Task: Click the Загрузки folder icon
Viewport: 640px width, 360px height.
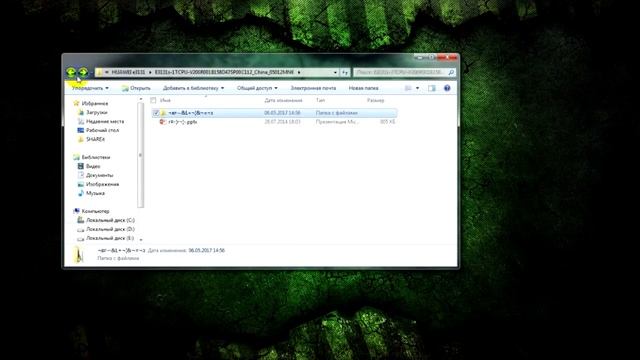Action: (x=81, y=112)
